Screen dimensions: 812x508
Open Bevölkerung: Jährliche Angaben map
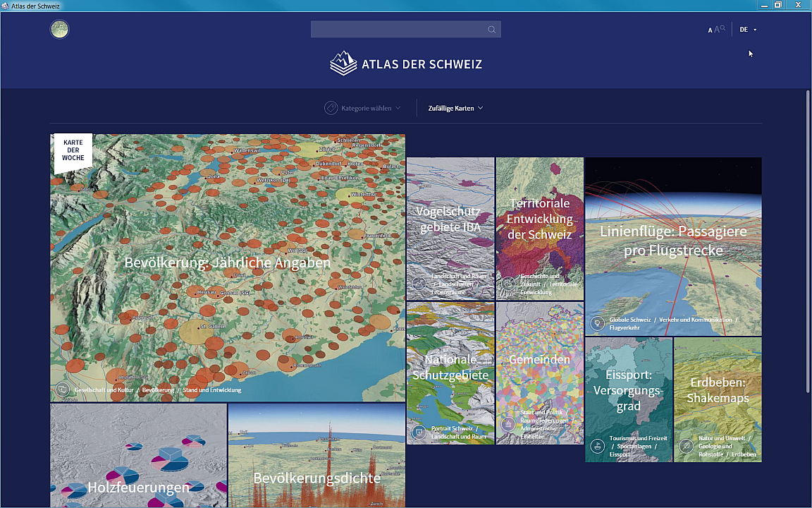tap(228, 267)
